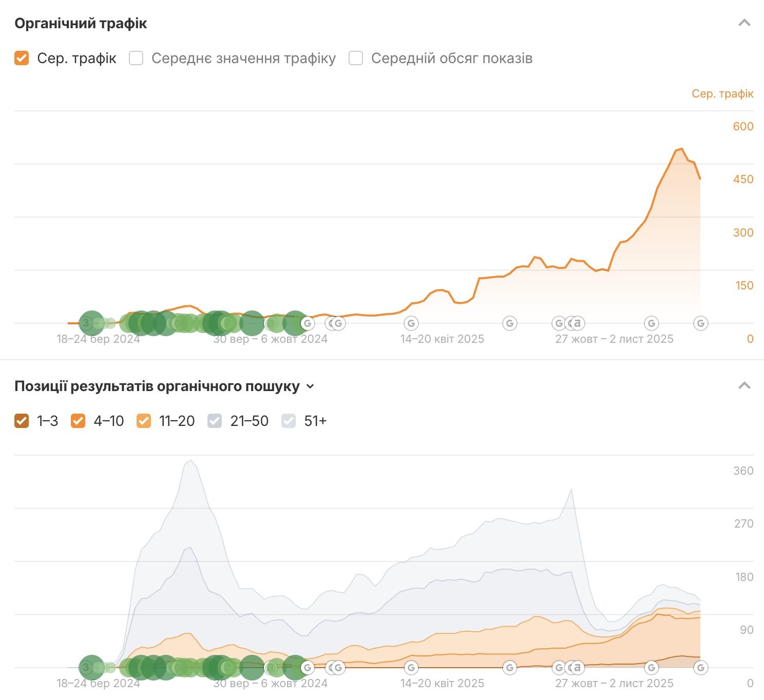Toggle the 4–10 positions checkbox

[x=78, y=421]
